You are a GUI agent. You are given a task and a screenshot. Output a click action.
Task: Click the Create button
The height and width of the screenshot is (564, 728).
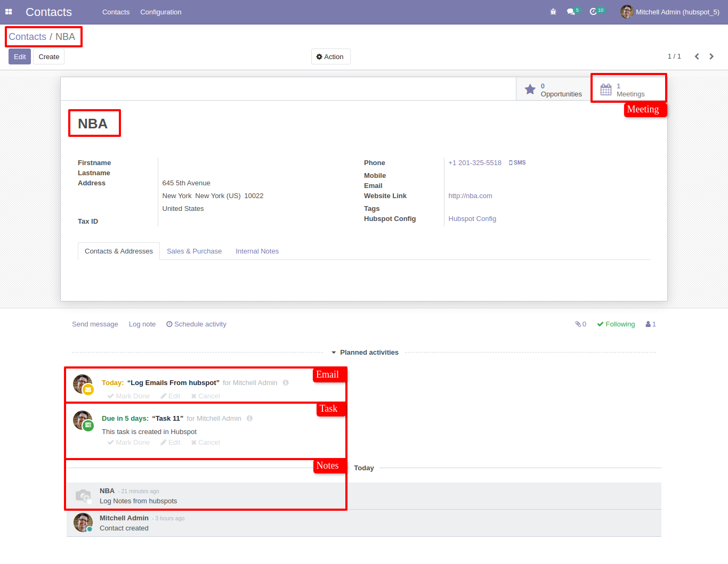(x=48, y=56)
